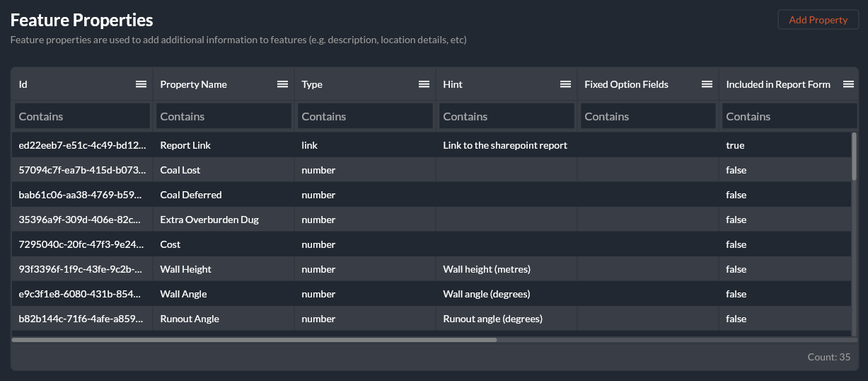Screen dimensions: 868x381
Task: Open the Type column menu icon
Action: (424, 84)
